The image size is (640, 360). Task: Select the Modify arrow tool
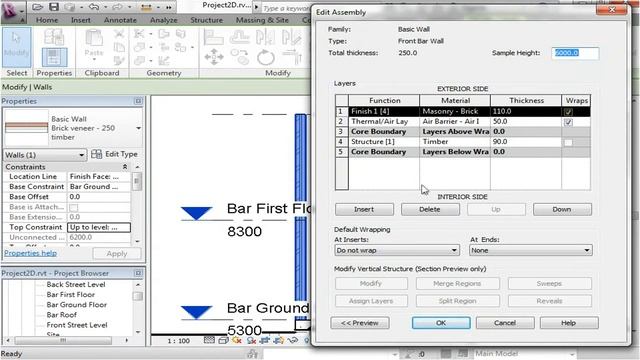coord(16,47)
